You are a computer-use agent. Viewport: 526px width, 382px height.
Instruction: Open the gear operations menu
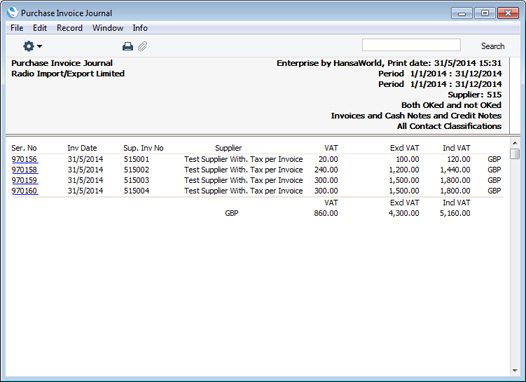pos(32,46)
